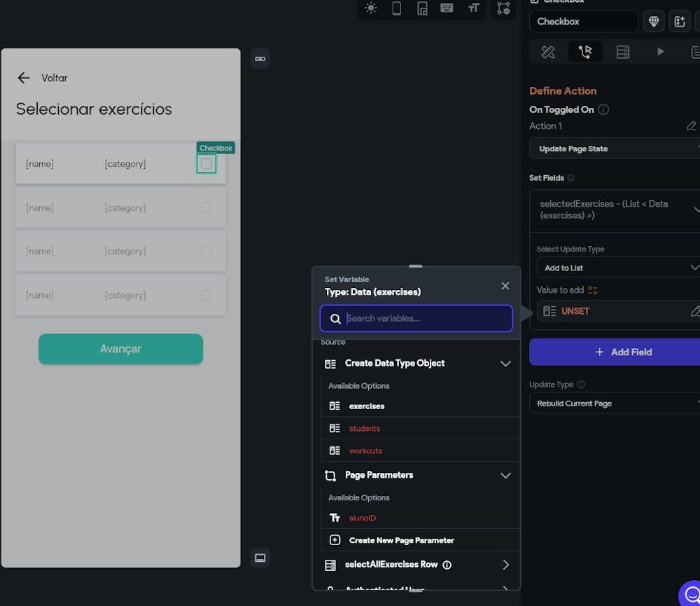Click the Define Action heading
Viewport: 700px width, 606px height.
tap(563, 90)
